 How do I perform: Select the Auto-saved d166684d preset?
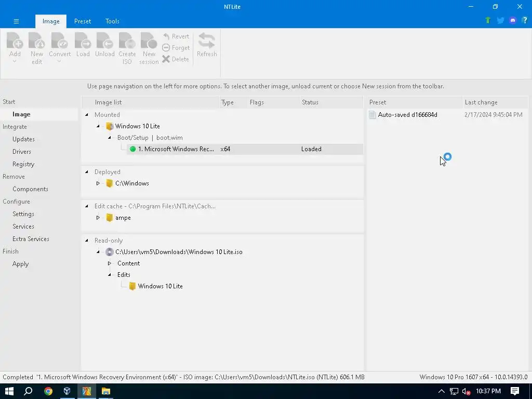[407, 115]
